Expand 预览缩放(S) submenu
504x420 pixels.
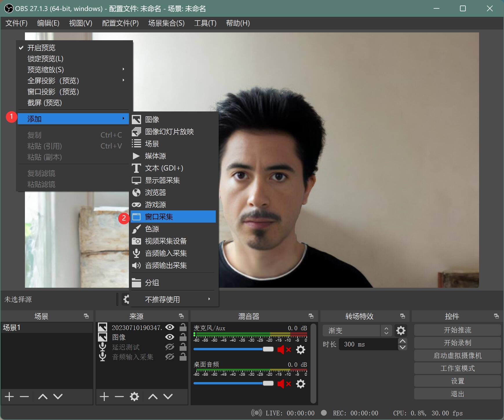click(73, 69)
